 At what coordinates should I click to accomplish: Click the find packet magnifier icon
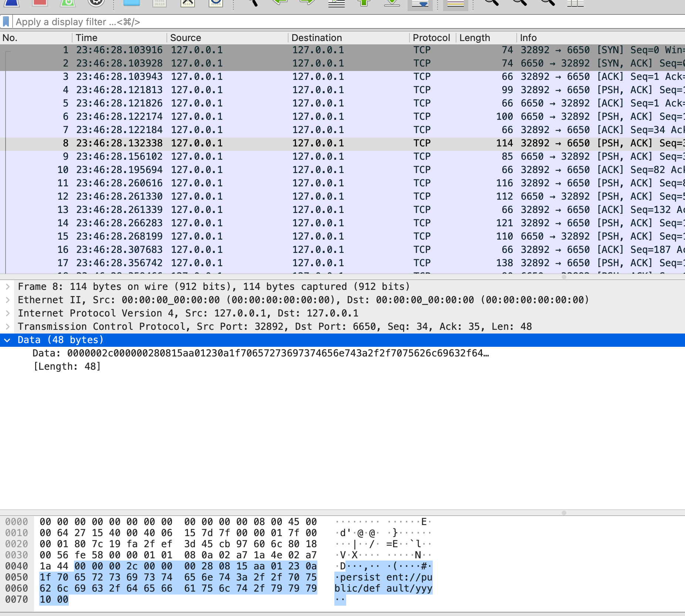pos(252,3)
